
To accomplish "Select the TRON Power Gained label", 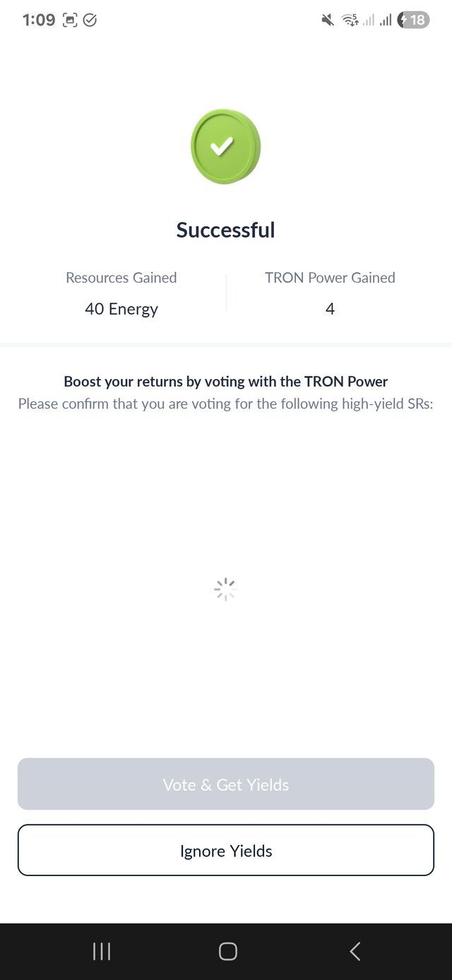I will tap(330, 278).
